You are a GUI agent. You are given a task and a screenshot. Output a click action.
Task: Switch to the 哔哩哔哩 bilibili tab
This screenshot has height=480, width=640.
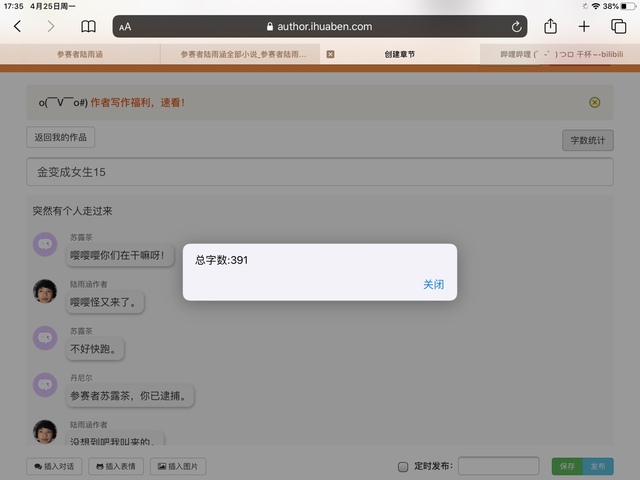click(560, 55)
